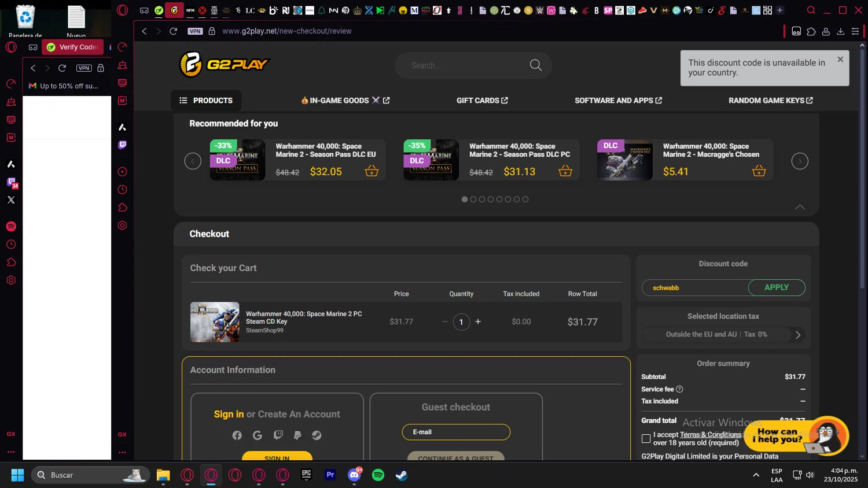The image size is (868, 488).
Task: Open the Opera account profile icon
Action: (826, 31)
